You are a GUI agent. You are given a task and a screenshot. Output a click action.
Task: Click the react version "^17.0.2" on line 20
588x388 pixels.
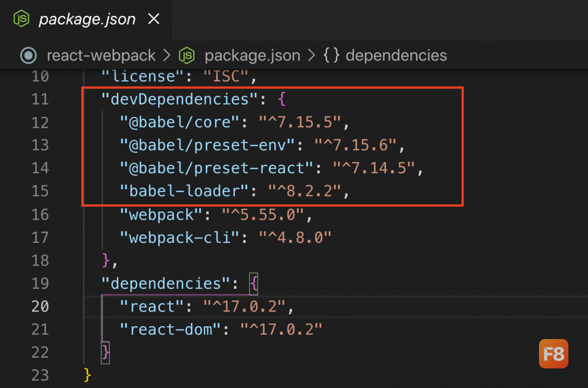(244, 307)
